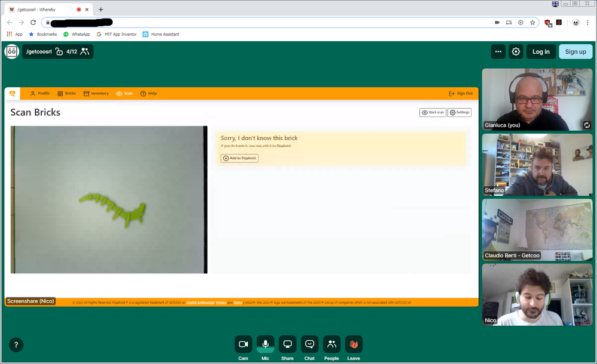
Task: Click the browser address bar
Action: [x=290, y=23]
